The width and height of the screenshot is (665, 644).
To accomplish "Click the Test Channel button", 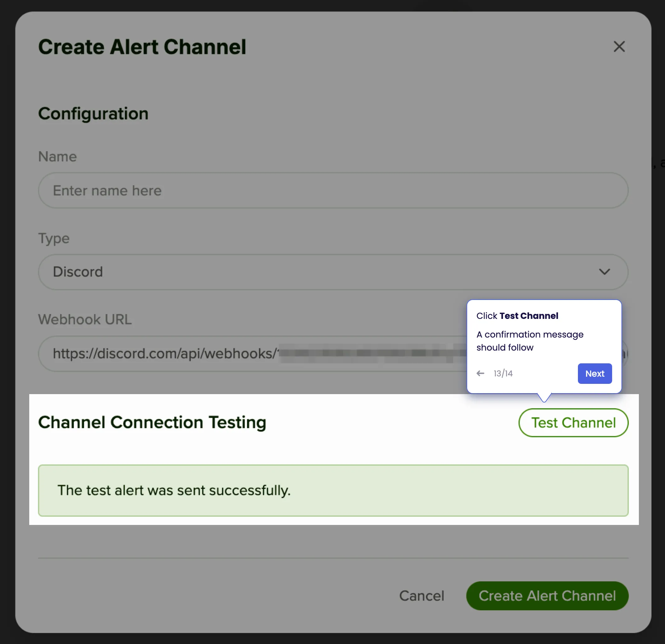I will coord(573,423).
